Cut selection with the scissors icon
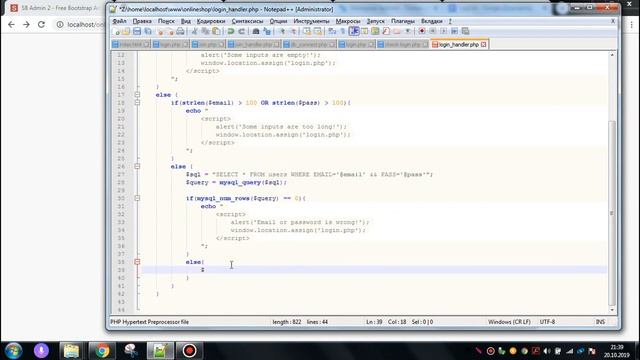 pyautogui.click(x=195, y=31)
